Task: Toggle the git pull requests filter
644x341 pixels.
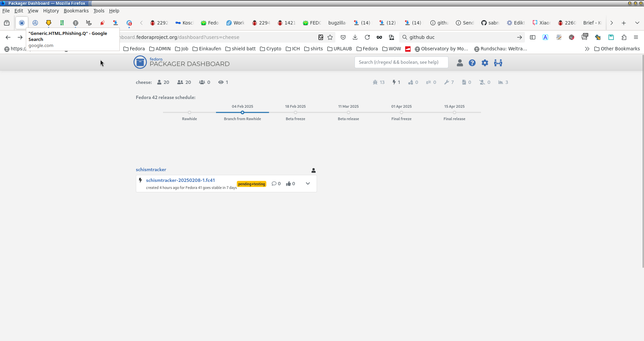Action: coord(431,82)
